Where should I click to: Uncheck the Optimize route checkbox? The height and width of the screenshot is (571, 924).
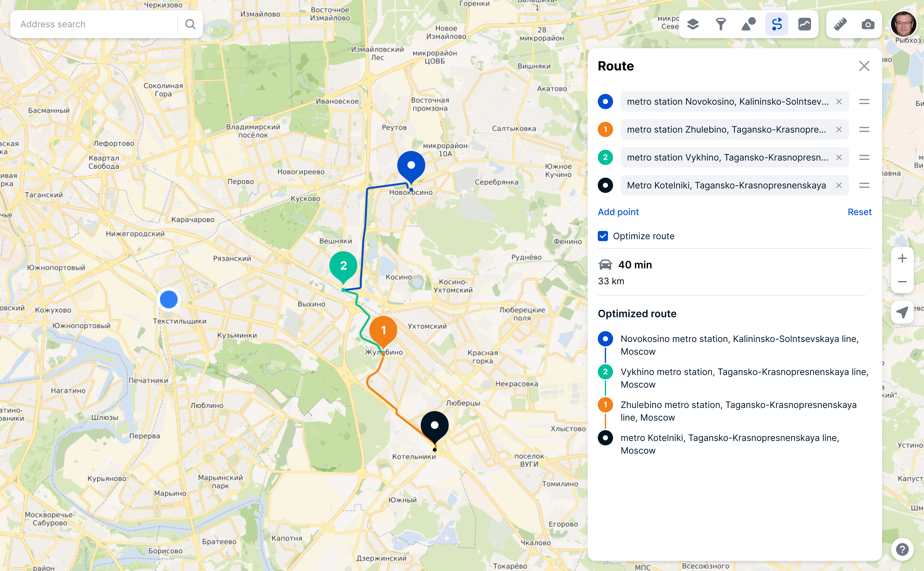(603, 236)
